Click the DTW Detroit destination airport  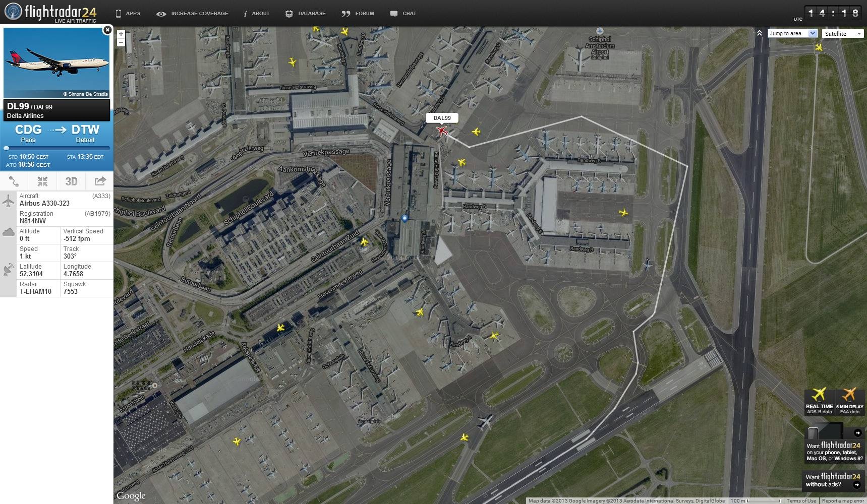[85, 134]
